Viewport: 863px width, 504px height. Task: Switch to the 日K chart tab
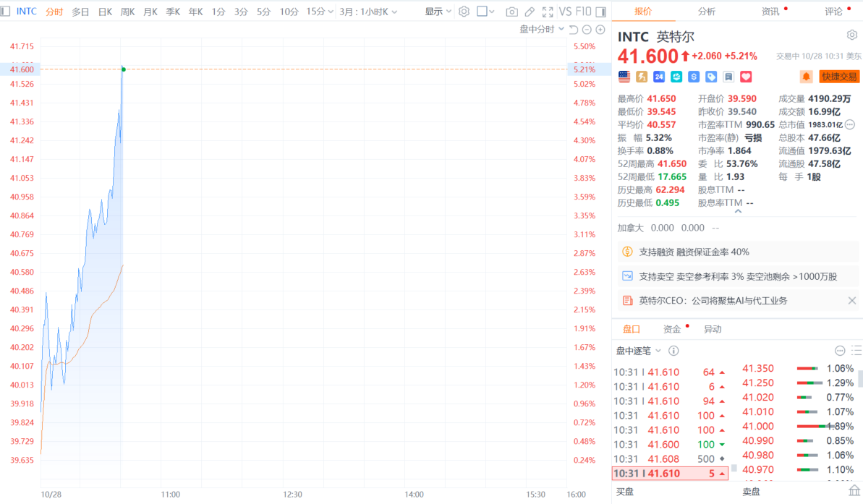(x=105, y=12)
